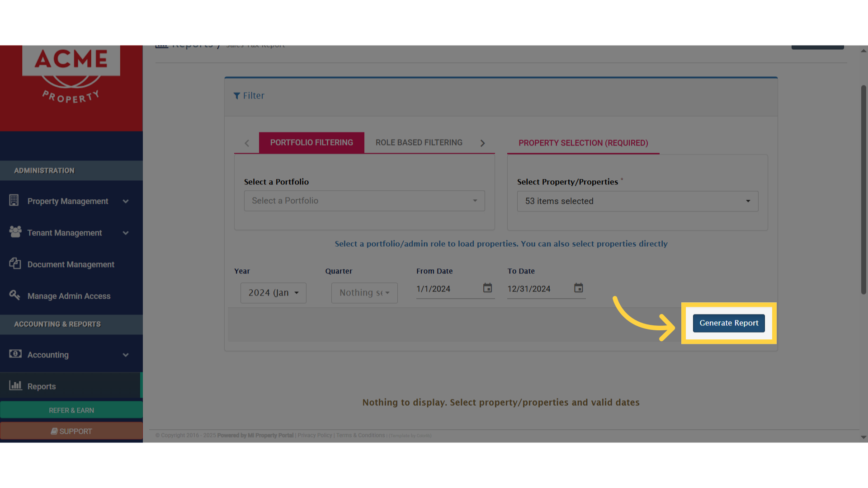Select the Property Selection (Required) tab
The width and height of the screenshot is (868, 488).
583,143
